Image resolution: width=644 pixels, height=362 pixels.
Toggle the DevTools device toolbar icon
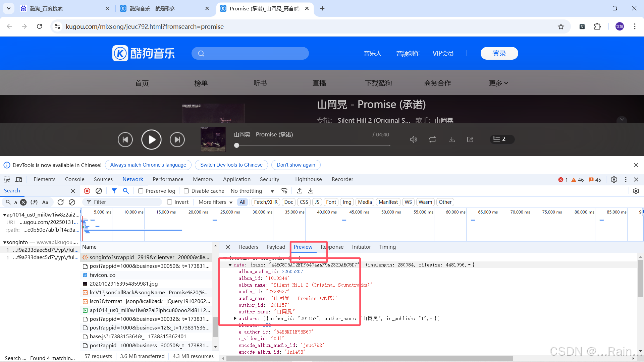tap(19, 179)
